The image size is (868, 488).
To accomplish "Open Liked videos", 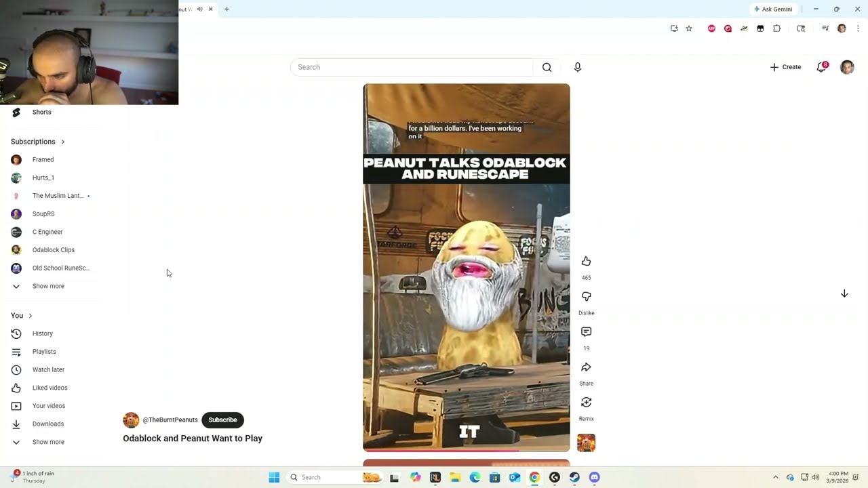I will click(50, 388).
